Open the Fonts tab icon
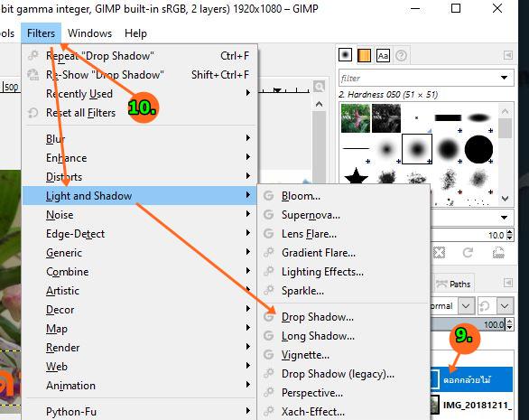The height and width of the screenshot is (420, 529). (383, 55)
